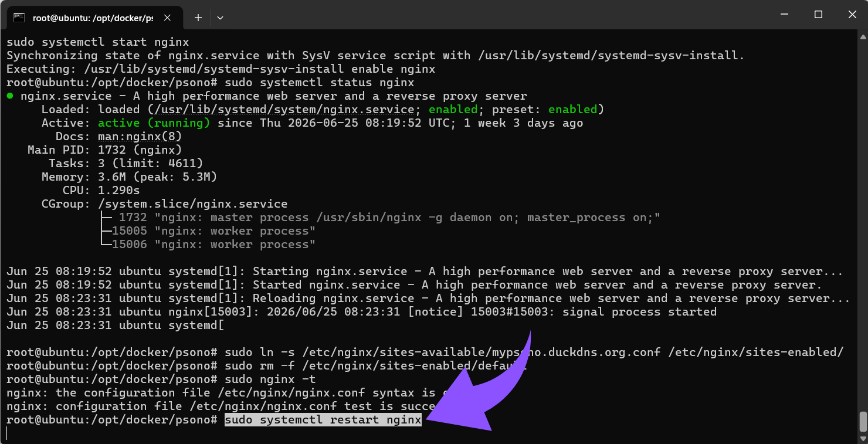Click the 'sudo ln -s' symlink command
Viewport: 868px width, 444px height.
[534, 353]
